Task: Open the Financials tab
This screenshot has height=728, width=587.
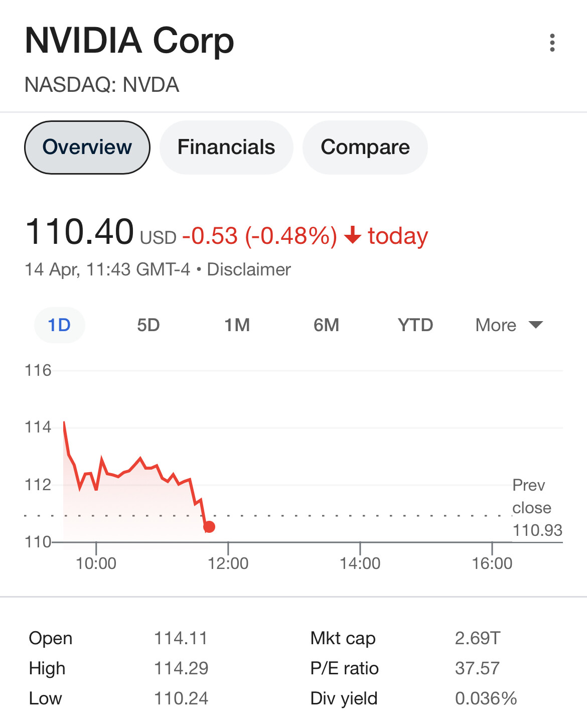Action: (226, 148)
